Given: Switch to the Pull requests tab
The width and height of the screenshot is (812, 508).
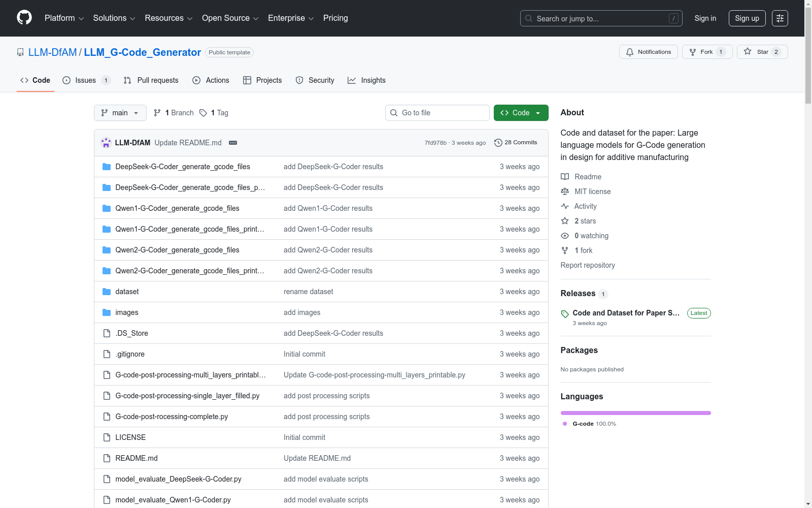Looking at the screenshot, I should tap(151, 80).
